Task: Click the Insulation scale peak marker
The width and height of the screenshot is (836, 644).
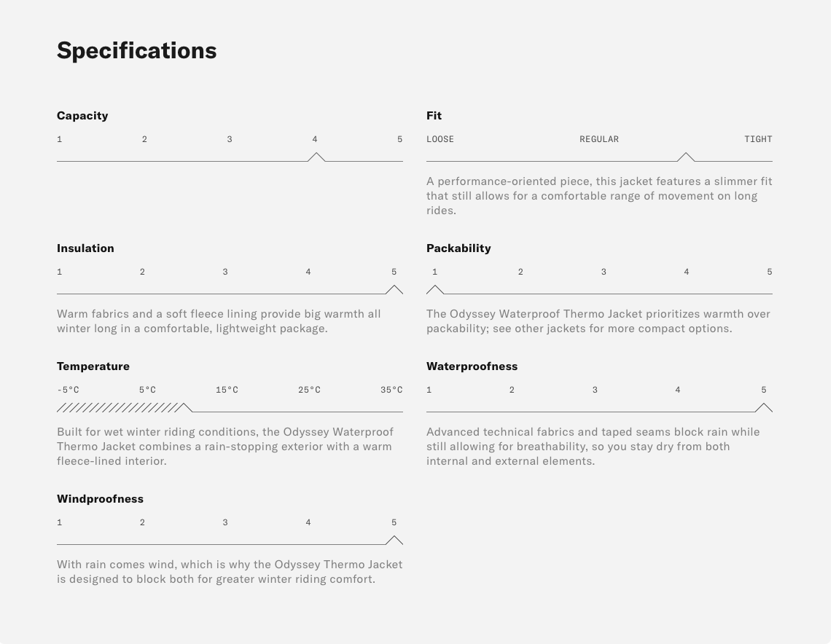Action: (x=394, y=289)
